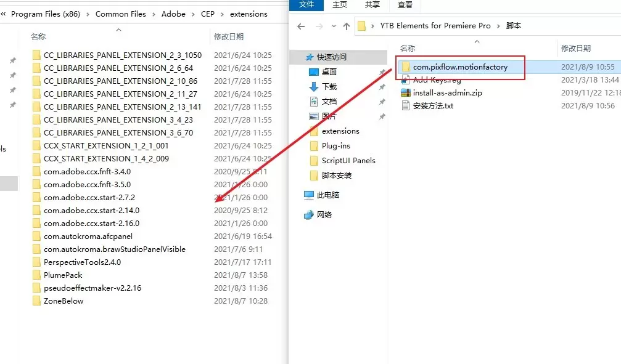Open 脚本安装 folder in quick access
621x364 pixels.
336,176
